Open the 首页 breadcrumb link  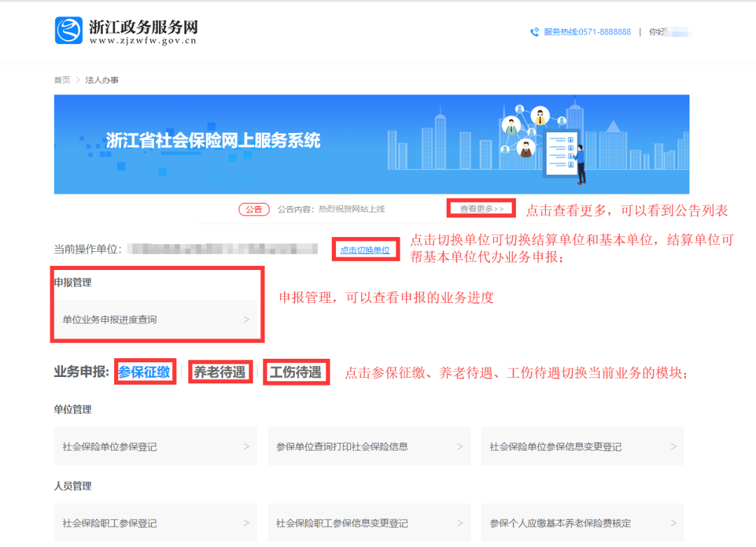(62, 80)
